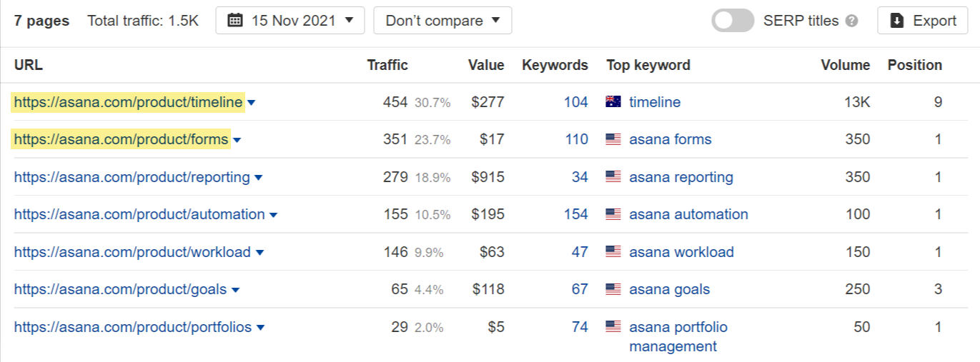Sort table by Traffic column header
Image resolution: width=980 pixels, height=362 pixels.
pyautogui.click(x=387, y=65)
